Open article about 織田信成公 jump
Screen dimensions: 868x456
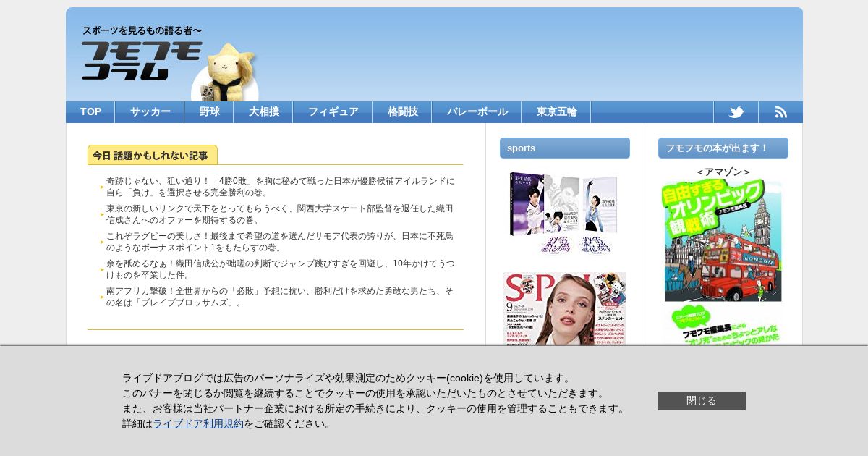pos(281,269)
